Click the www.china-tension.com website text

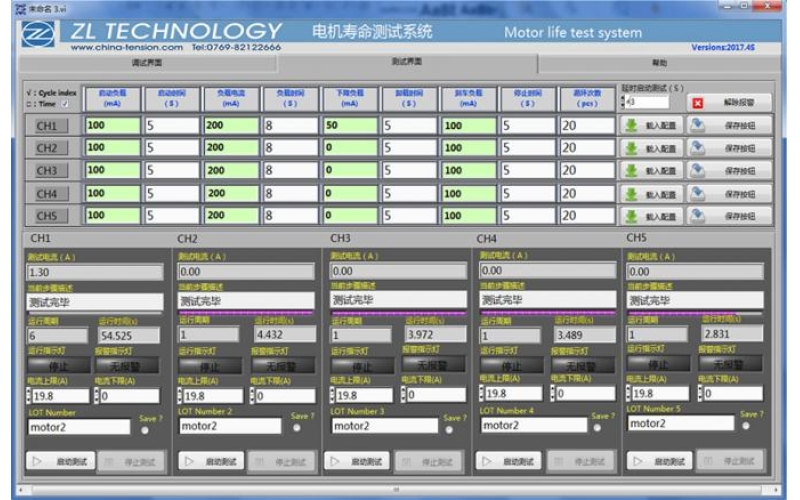tap(127, 47)
